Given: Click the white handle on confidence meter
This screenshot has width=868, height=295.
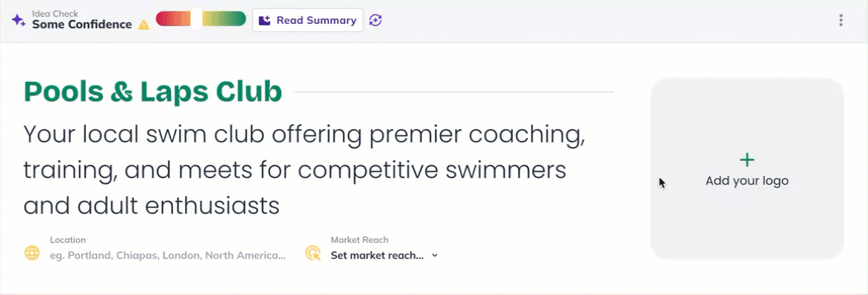Looking at the screenshot, I should 197,19.
